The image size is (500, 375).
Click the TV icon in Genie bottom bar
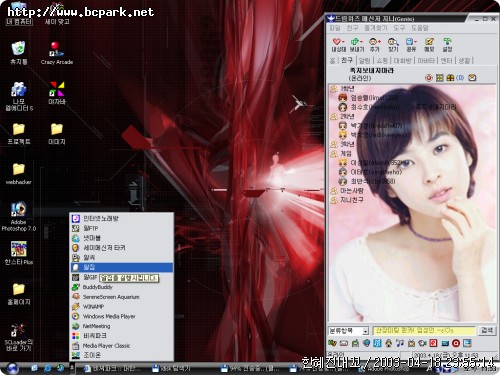411,343
